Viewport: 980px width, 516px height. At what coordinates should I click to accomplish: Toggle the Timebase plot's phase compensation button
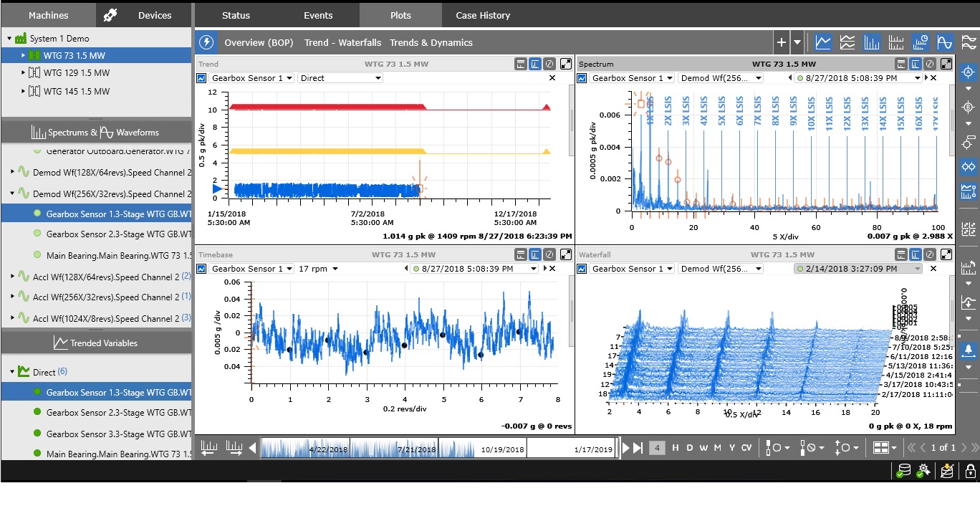click(549, 254)
